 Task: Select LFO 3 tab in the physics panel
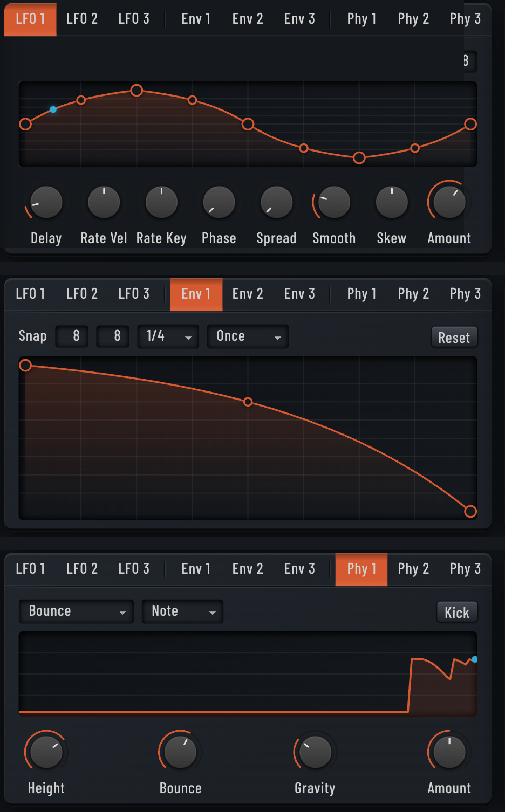tap(134, 569)
